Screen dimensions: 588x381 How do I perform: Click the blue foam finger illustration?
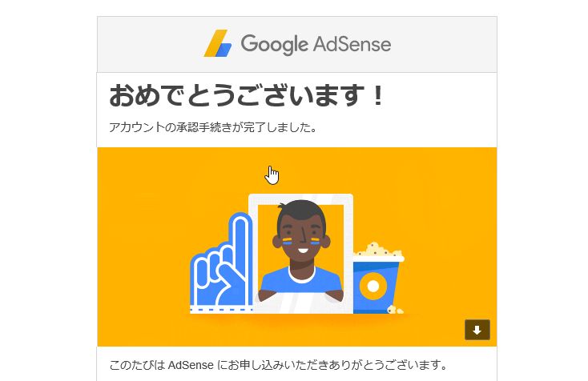[x=221, y=263]
